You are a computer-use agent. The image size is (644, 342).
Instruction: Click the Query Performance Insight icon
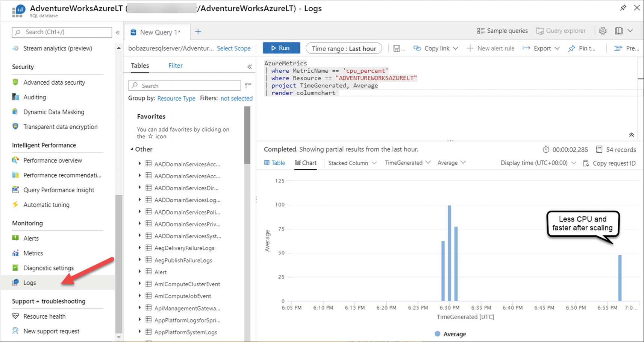pos(15,190)
